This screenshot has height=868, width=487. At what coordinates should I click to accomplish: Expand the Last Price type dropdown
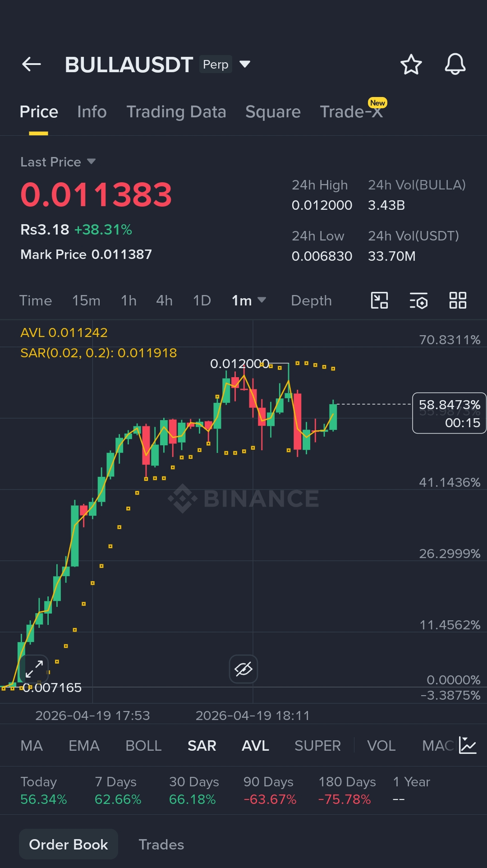point(91,162)
